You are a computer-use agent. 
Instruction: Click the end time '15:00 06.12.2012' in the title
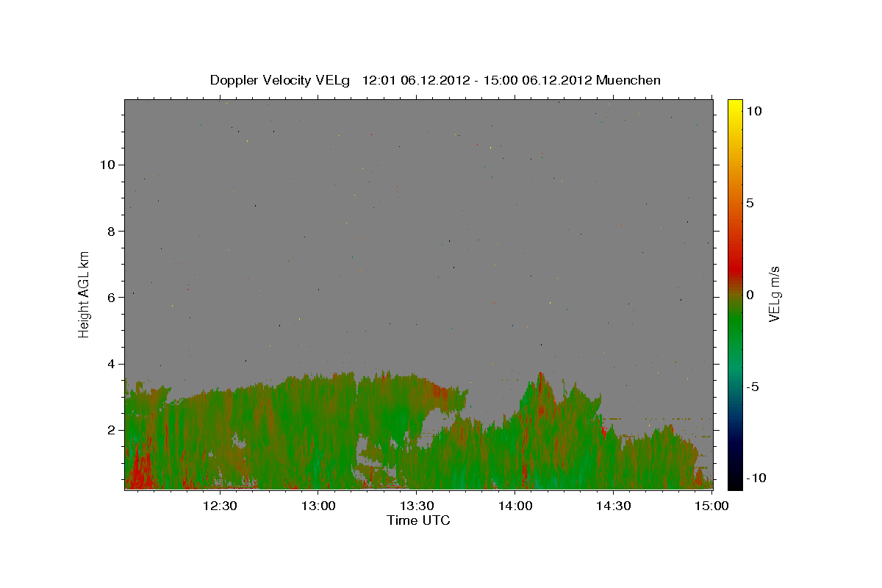tap(538, 80)
